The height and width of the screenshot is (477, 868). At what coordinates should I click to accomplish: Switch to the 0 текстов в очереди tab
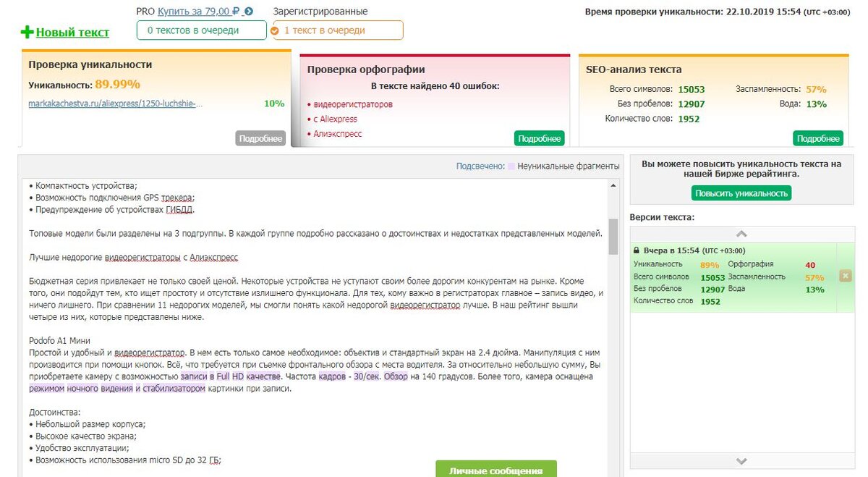coord(200,30)
